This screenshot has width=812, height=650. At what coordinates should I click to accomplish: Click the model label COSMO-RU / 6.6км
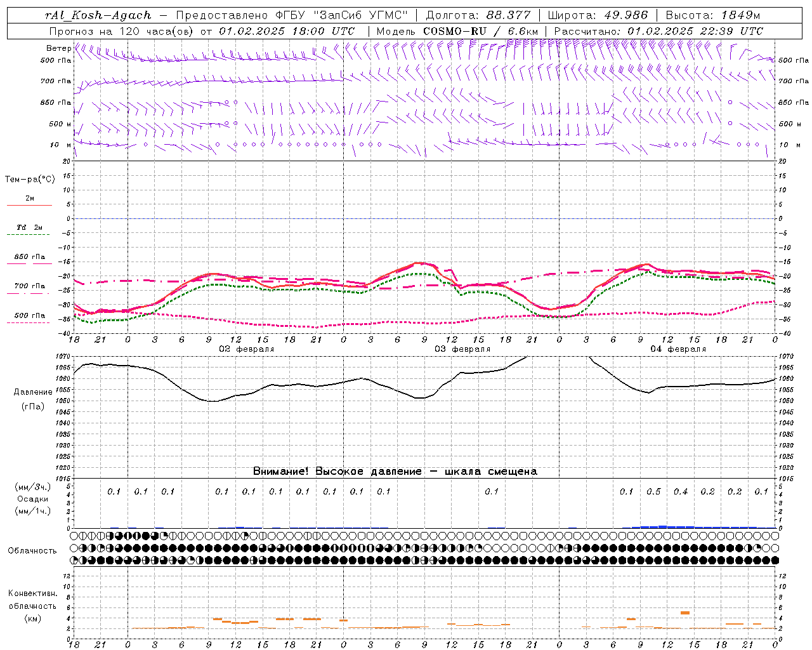click(x=481, y=31)
